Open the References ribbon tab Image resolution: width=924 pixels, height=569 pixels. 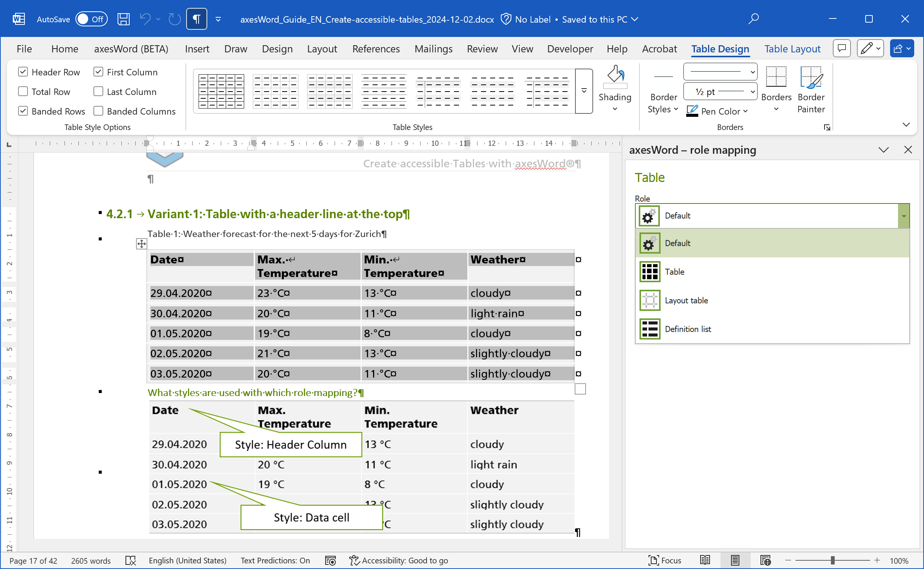[376, 49]
